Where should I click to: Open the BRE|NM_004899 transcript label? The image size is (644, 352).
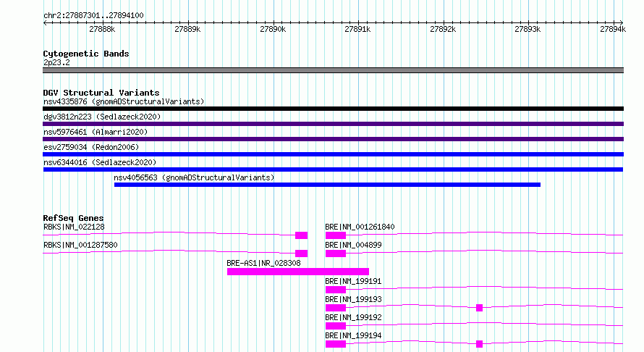(x=353, y=245)
